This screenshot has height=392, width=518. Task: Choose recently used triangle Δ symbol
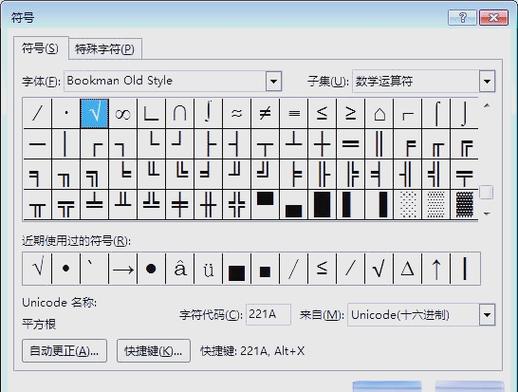tap(407, 269)
